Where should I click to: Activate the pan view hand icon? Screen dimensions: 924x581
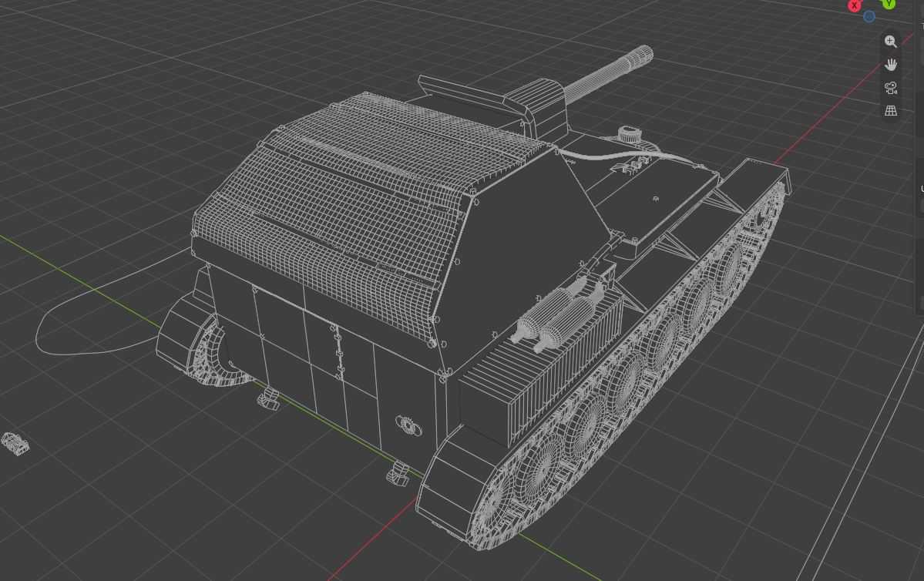[890, 64]
